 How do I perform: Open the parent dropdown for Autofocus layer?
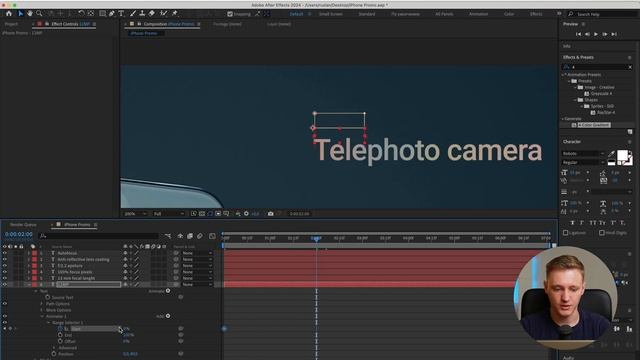(x=197, y=253)
